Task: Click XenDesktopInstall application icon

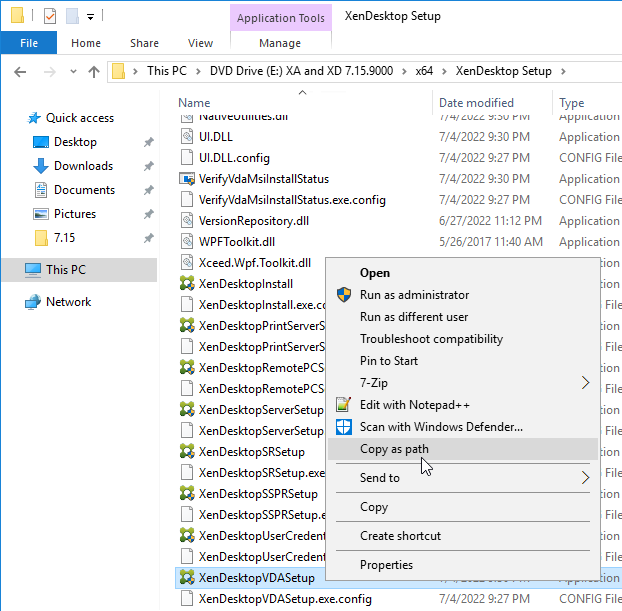Action: (x=187, y=284)
